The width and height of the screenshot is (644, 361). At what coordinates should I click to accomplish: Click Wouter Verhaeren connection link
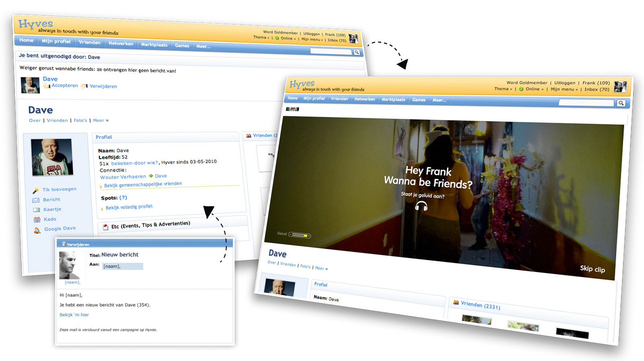(x=123, y=177)
